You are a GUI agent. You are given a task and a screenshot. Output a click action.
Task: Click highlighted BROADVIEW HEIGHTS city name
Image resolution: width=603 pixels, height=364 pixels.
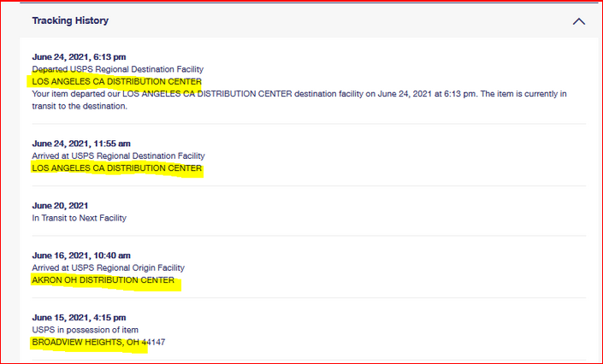tap(79, 343)
